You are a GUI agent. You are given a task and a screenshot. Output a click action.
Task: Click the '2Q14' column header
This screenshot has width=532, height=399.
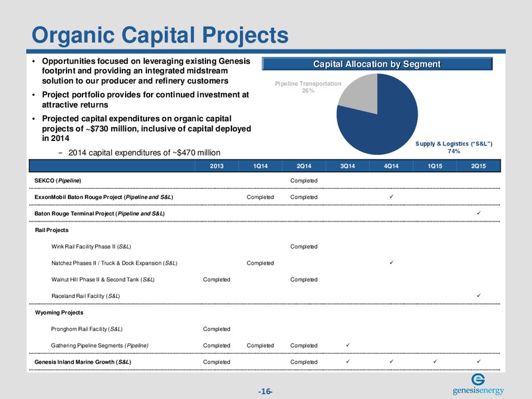(304, 166)
